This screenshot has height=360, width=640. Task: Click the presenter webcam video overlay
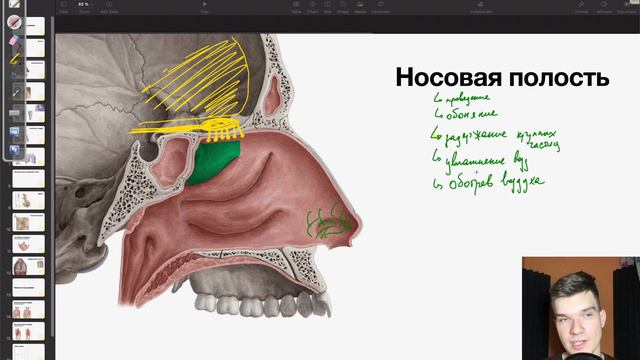581,308
